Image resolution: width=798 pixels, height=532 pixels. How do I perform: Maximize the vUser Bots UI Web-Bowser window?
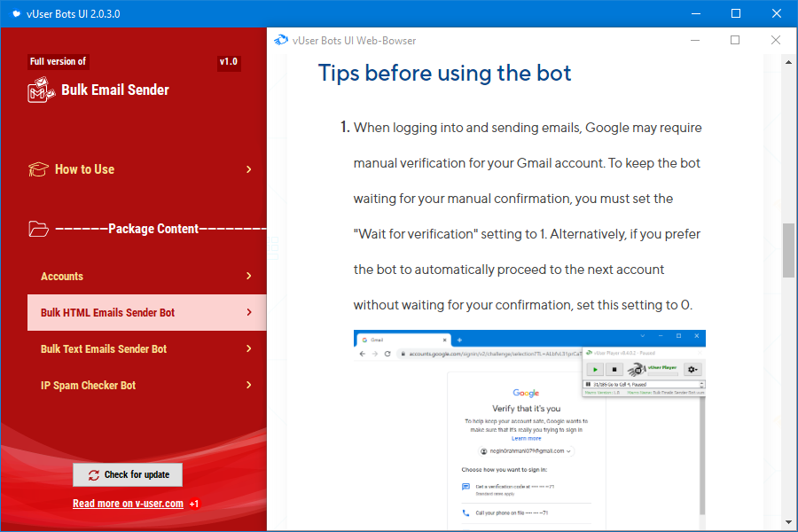coord(735,40)
